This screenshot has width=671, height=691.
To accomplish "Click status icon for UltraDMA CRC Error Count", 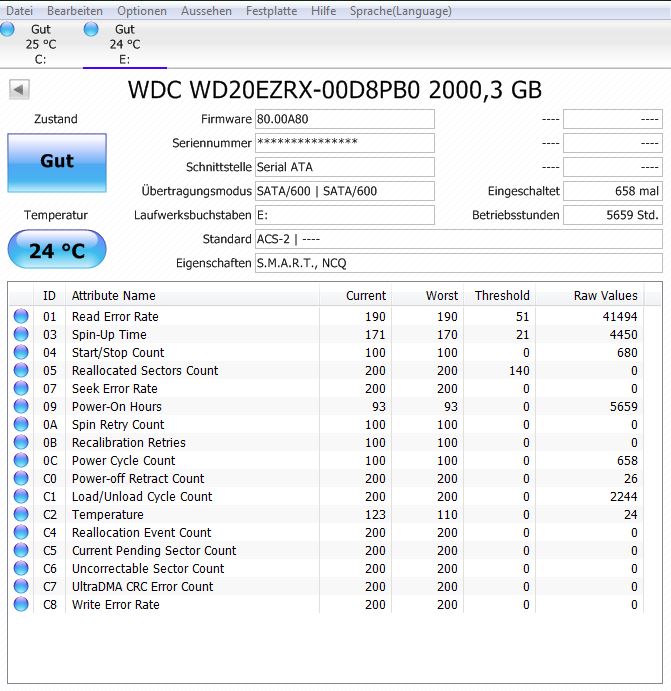I will point(21,587).
